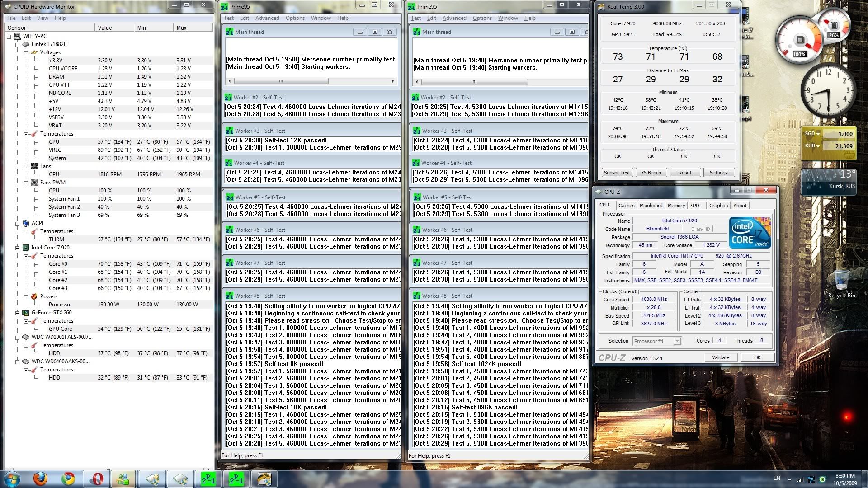Click the network signal tray icon

coord(800,479)
